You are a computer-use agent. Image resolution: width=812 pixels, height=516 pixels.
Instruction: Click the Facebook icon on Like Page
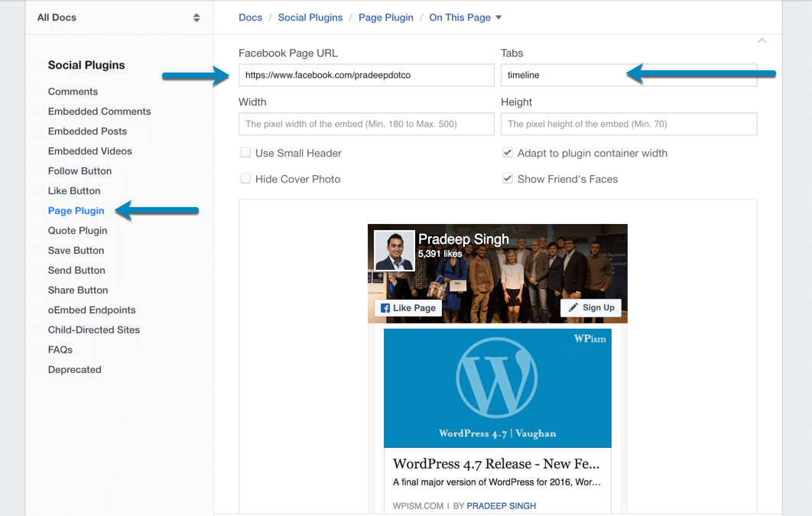pos(385,308)
